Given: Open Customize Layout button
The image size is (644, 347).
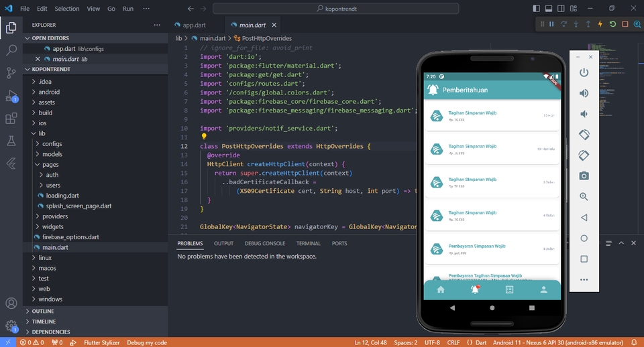Looking at the screenshot, I should [574, 8].
